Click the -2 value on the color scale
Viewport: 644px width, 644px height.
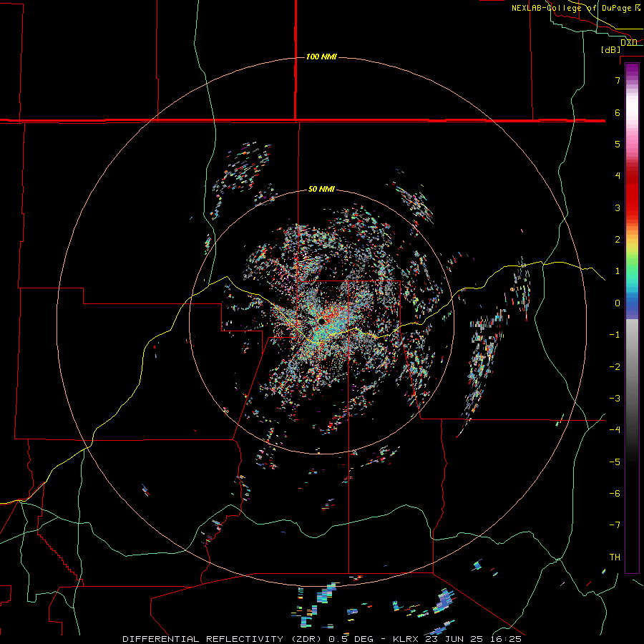pos(615,367)
